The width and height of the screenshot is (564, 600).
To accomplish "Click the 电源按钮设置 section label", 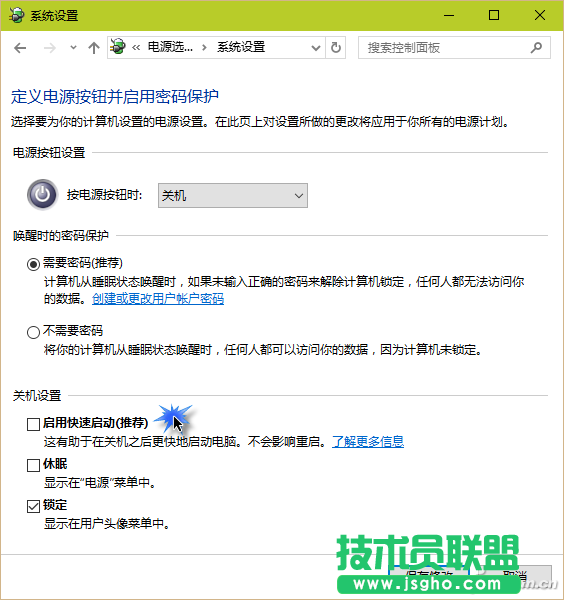I will (x=49, y=153).
